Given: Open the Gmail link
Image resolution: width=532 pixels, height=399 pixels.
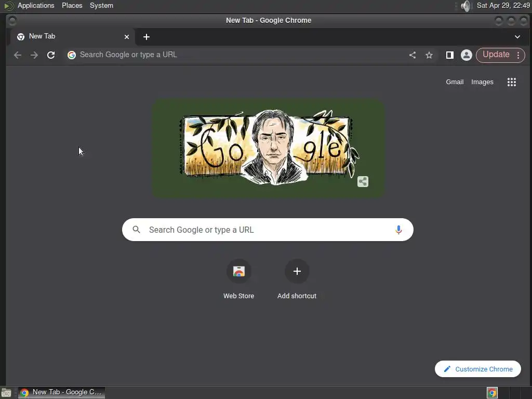Looking at the screenshot, I should coord(455,82).
